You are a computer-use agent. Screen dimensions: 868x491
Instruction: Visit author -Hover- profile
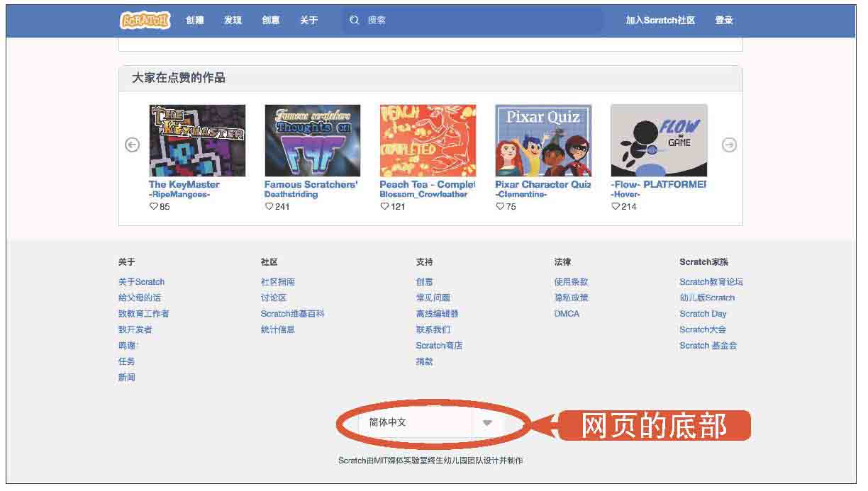point(625,194)
